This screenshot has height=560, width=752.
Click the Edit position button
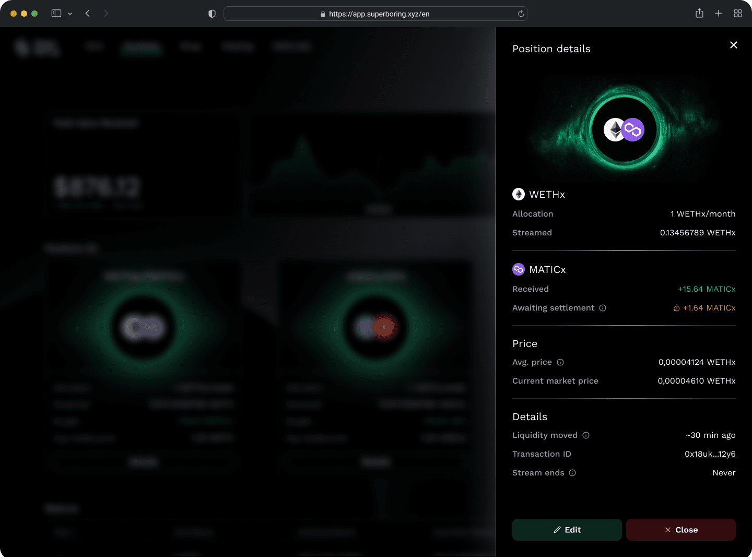pyautogui.click(x=567, y=530)
